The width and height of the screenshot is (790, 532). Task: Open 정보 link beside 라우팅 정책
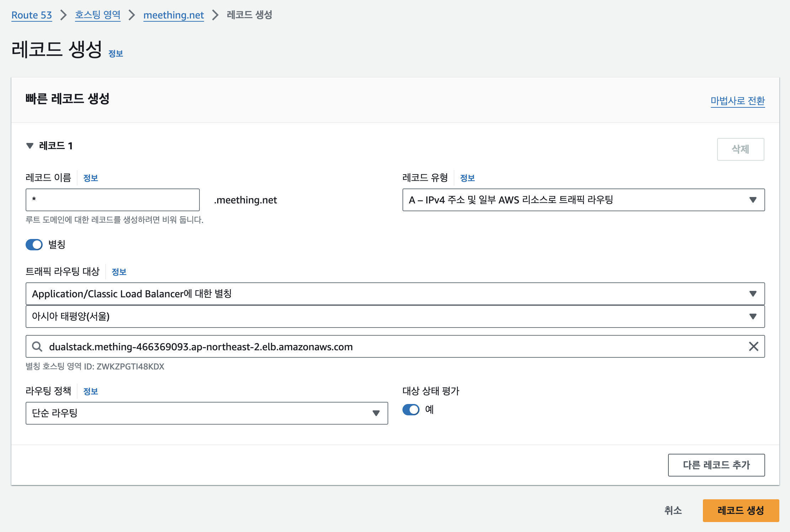pos(90,392)
